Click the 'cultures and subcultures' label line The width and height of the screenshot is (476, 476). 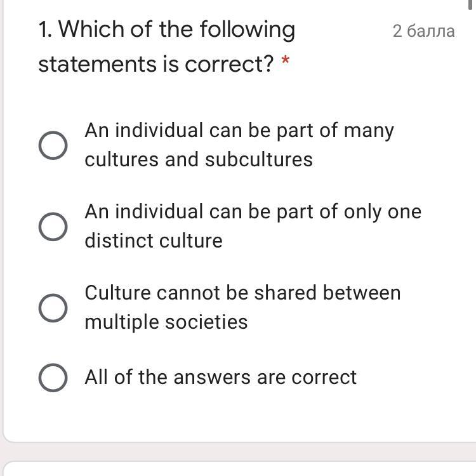click(199, 160)
